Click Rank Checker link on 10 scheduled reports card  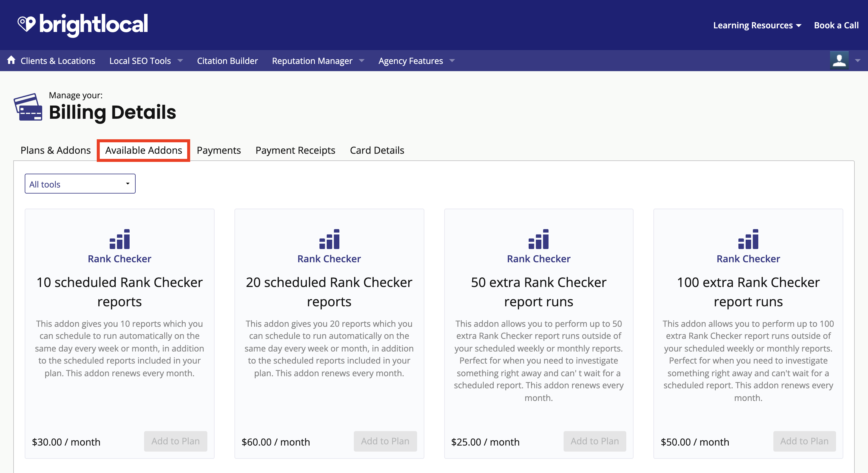(120, 259)
